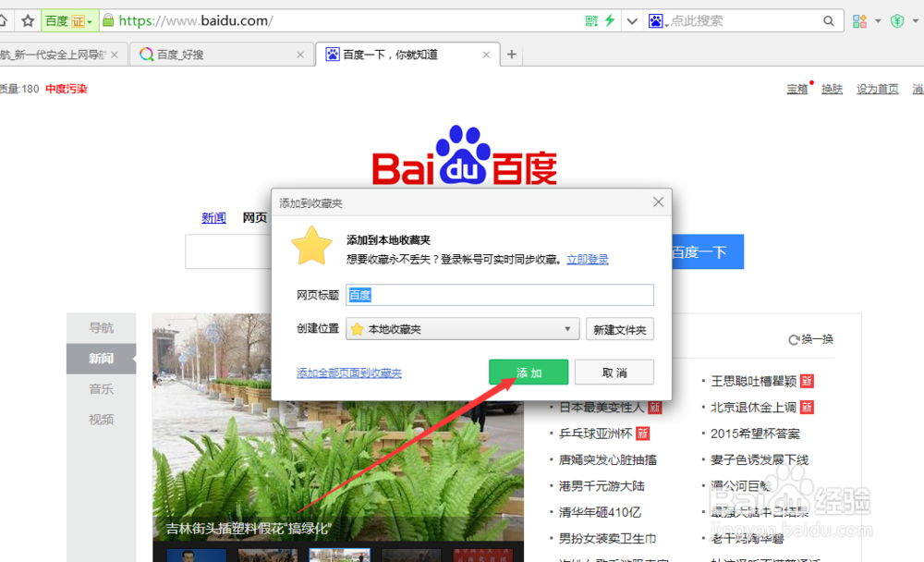Click the 设为首页 link
The width and height of the screenshot is (924, 562).
click(x=878, y=89)
